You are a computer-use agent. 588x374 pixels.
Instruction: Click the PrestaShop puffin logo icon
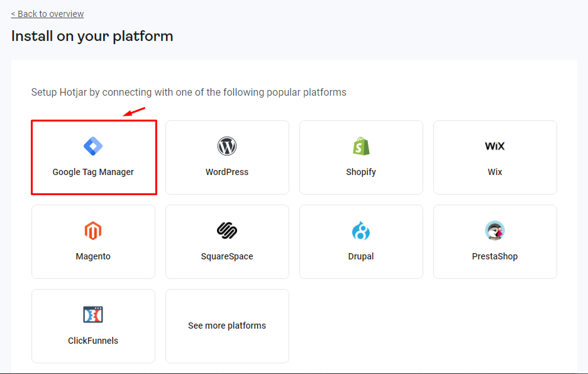pyautogui.click(x=495, y=230)
